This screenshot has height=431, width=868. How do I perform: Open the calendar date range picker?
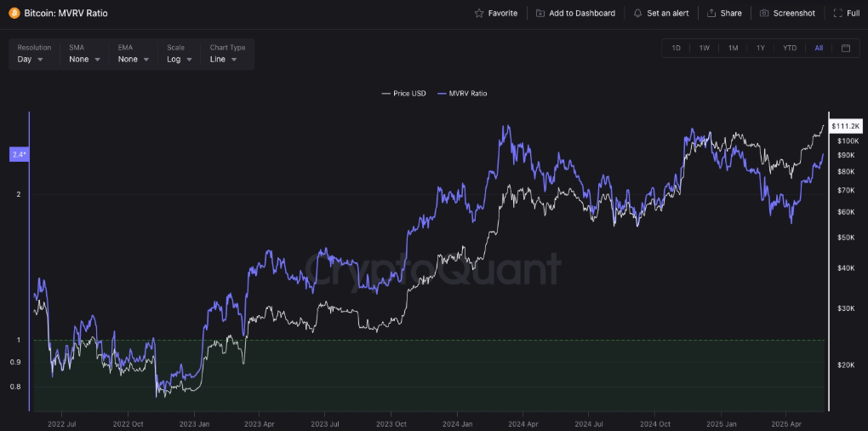pyautogui.click(x=846, y=48)
